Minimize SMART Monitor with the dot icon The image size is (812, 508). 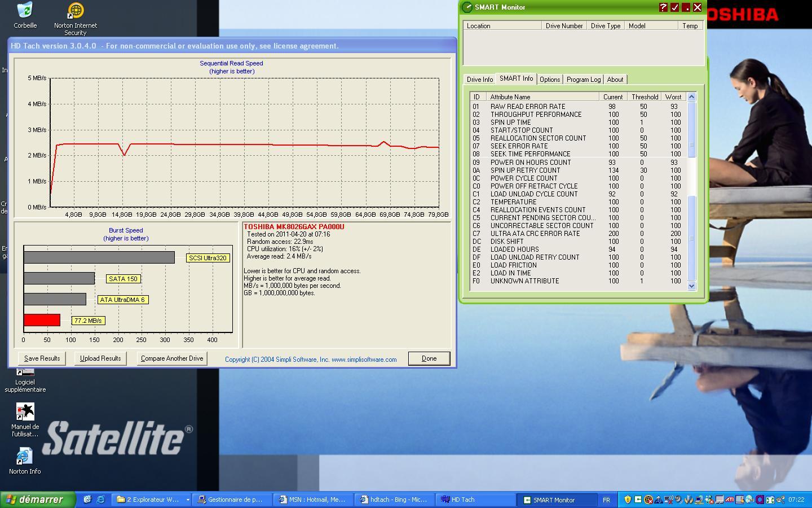(x=686, y=7)
